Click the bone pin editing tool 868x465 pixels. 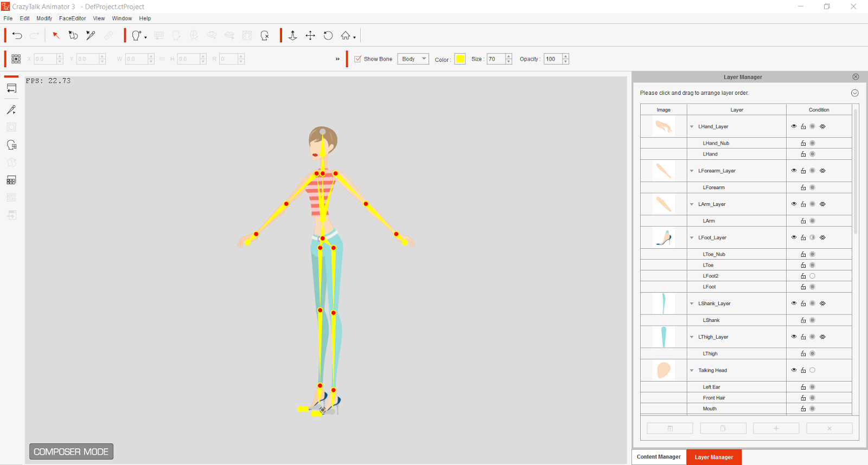tap(91, 36)
